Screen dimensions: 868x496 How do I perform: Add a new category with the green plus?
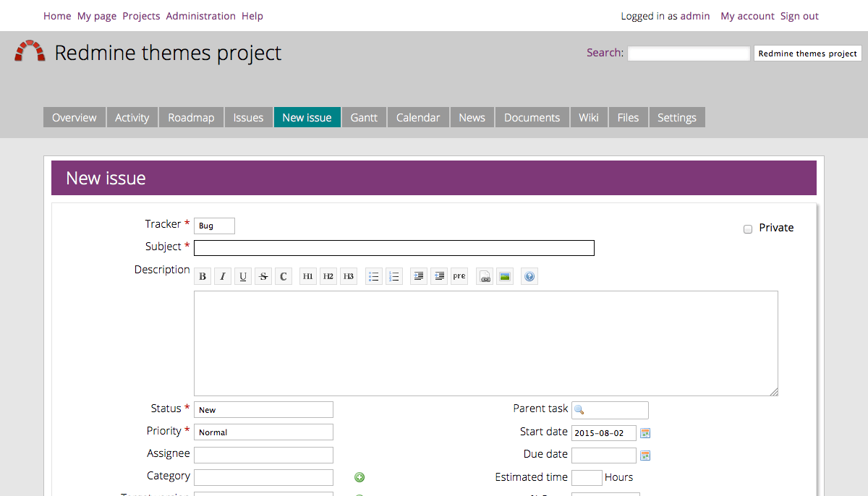point(359,477)
